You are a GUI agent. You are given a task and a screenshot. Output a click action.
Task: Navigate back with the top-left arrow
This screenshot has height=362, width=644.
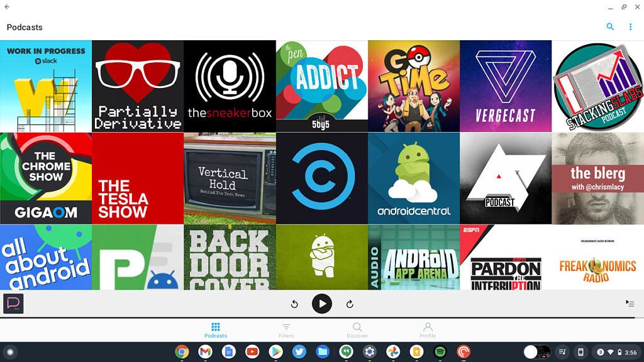pyautogui.click(x=8, y=7)
